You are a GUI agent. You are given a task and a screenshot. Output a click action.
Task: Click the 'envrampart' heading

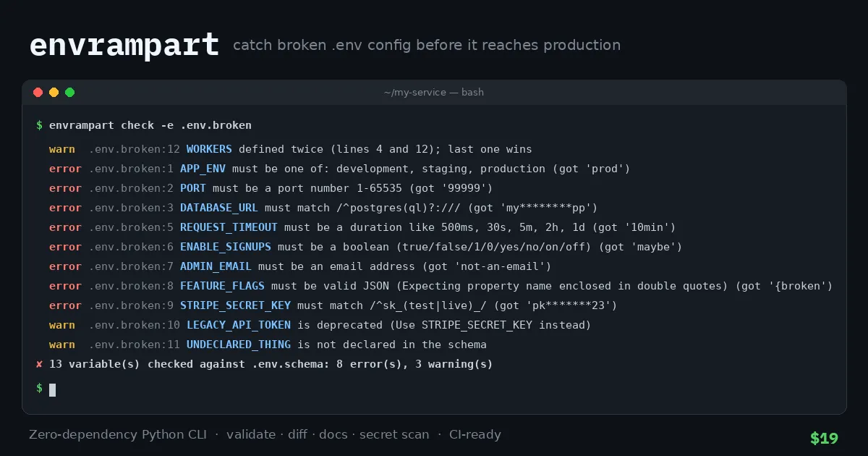tap(124, 45)
